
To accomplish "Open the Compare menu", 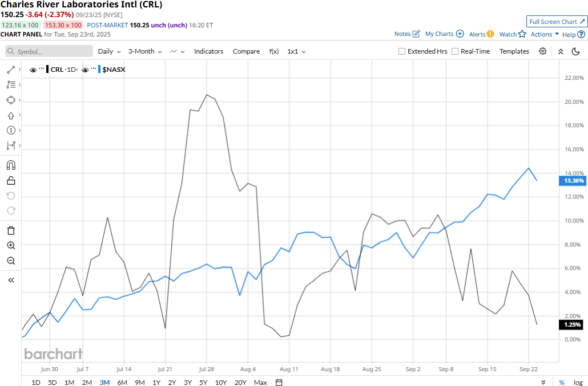I will 246,51.
